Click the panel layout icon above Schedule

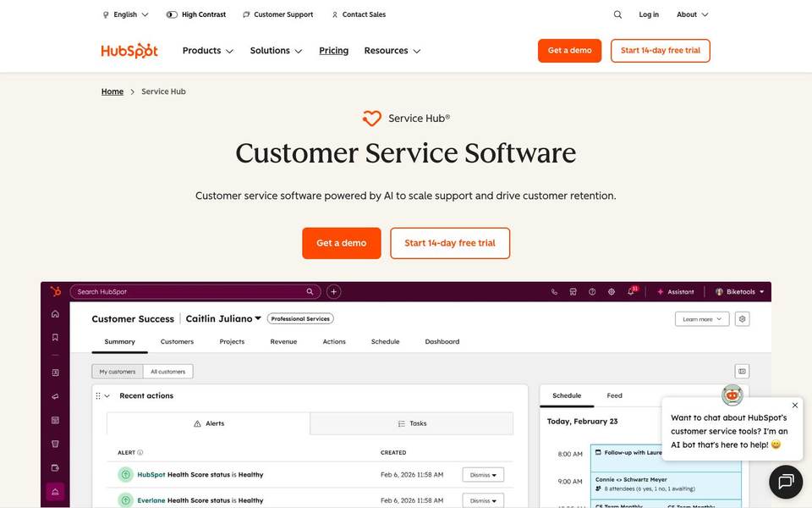tap(742, 371)
